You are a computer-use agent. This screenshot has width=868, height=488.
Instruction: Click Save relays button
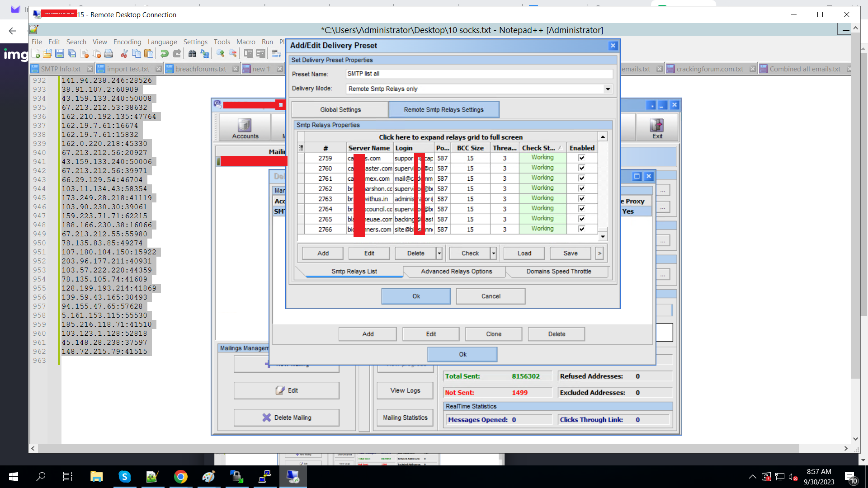[570, 253]
